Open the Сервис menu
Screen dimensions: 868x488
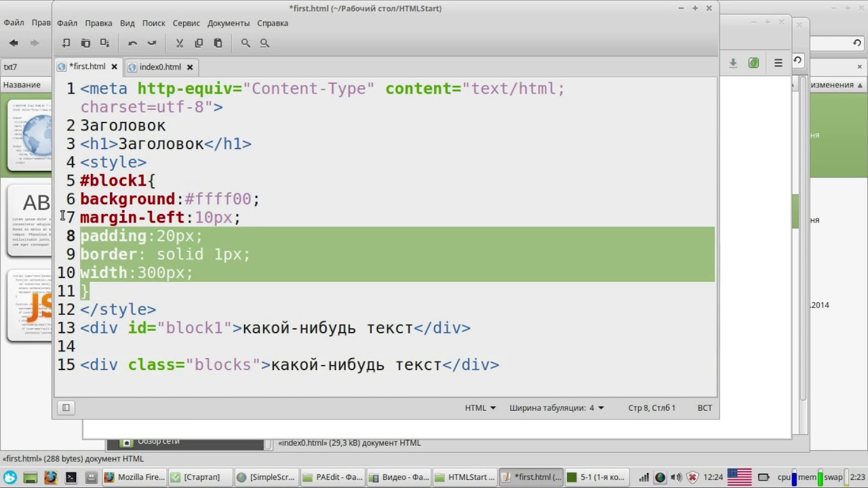pyautogui.click(x=186, y=23)
